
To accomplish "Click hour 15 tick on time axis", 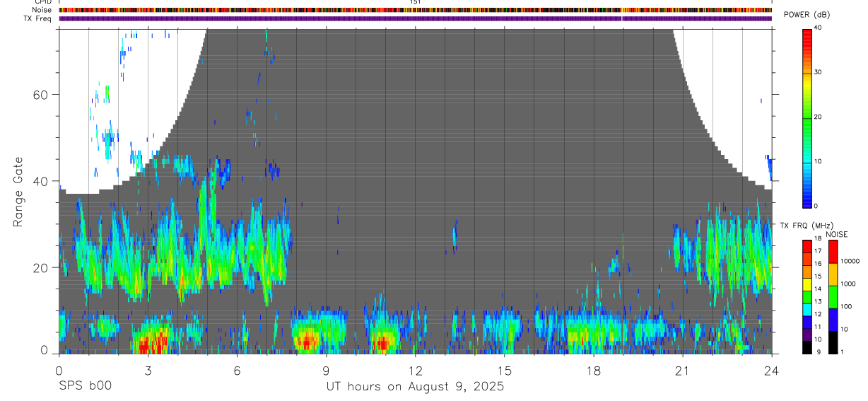I will 505,371.
